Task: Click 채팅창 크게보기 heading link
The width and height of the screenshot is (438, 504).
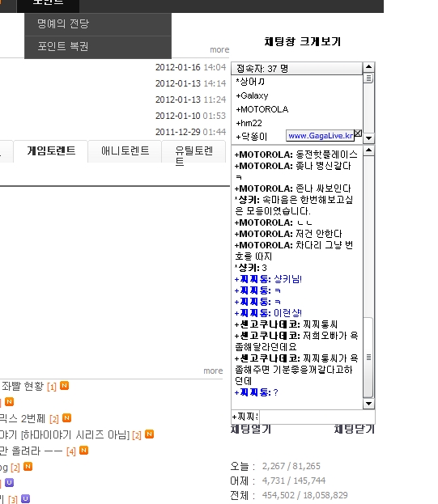Action: coord(302,41)
